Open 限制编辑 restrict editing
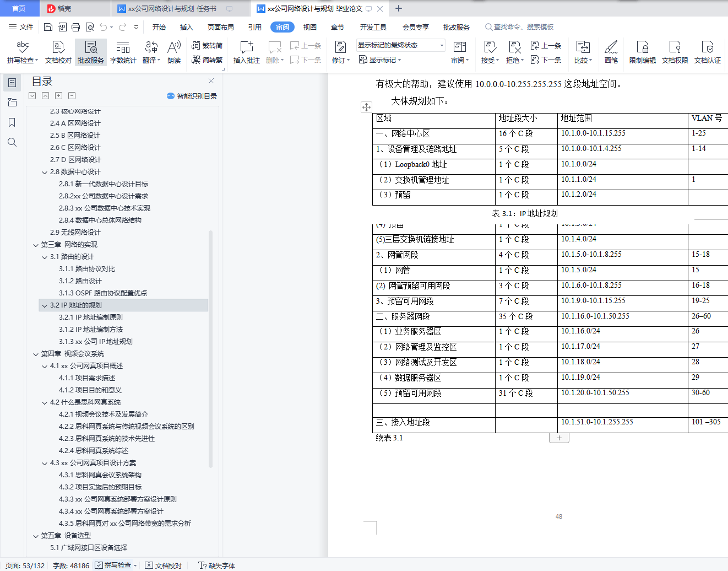Image resolution: width=728 pixels, height=571 pixels. (643, 52)
